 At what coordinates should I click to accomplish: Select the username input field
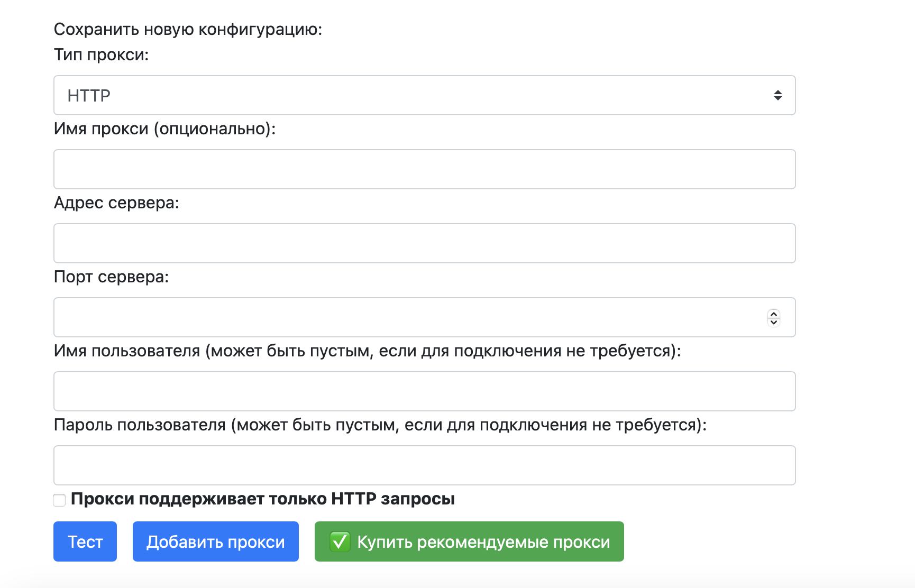click(423, 391)
